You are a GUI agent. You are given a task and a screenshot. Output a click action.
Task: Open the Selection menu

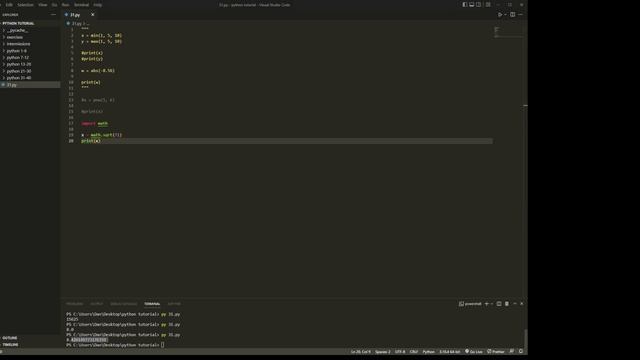pos(25,5)
